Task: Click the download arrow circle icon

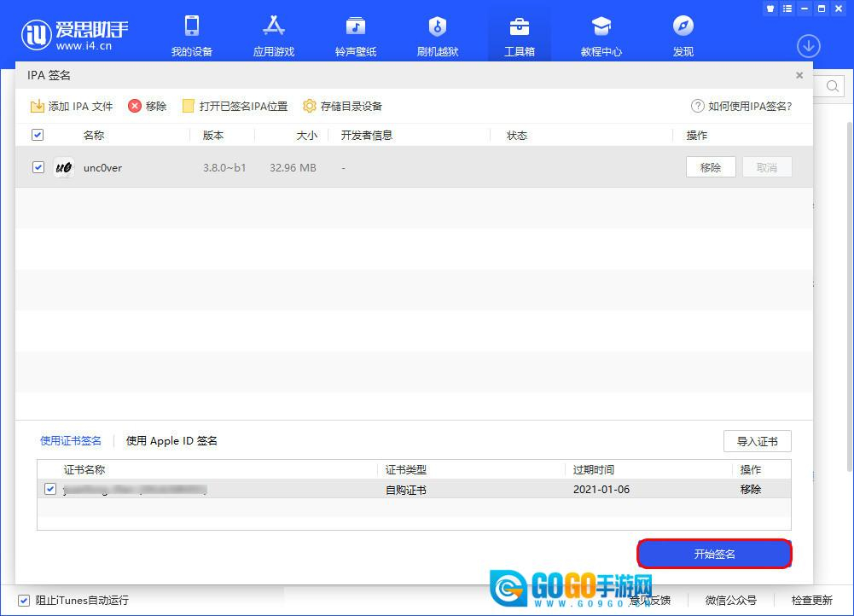Action: point(808,46)
